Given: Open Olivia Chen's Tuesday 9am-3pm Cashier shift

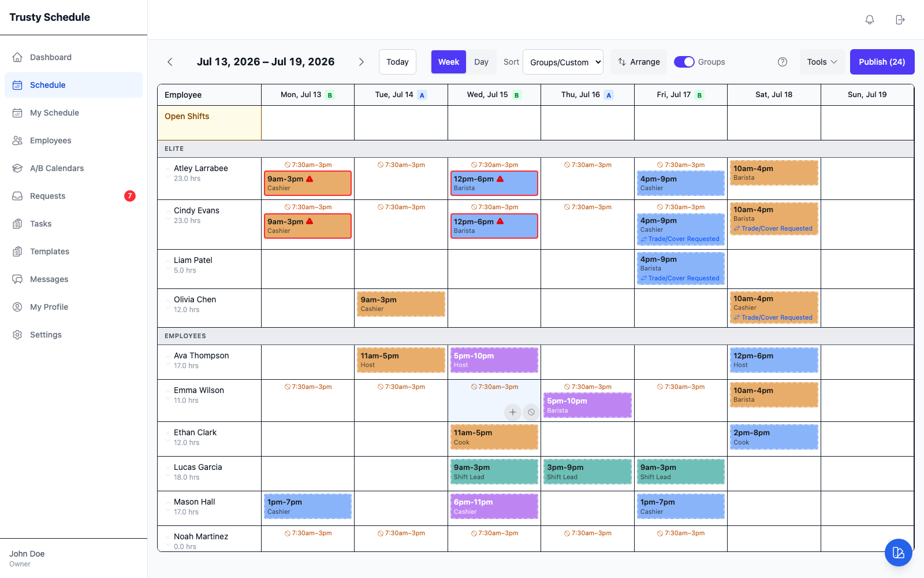Looking at the screenshot, I should pyautogui.click(x=401, y=304).
